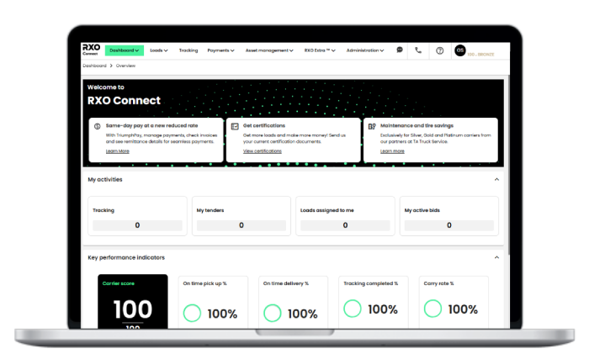Open the chat message icon
The width and height of the screenshot is (589, 364).
point(400,50)
